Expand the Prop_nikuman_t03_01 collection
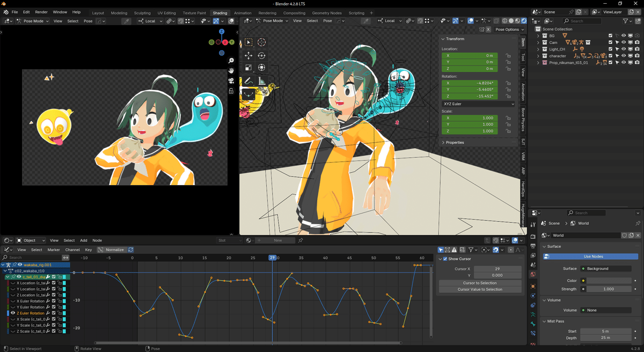This screenshot has width=644, height=352. click(x=538, y=63)
